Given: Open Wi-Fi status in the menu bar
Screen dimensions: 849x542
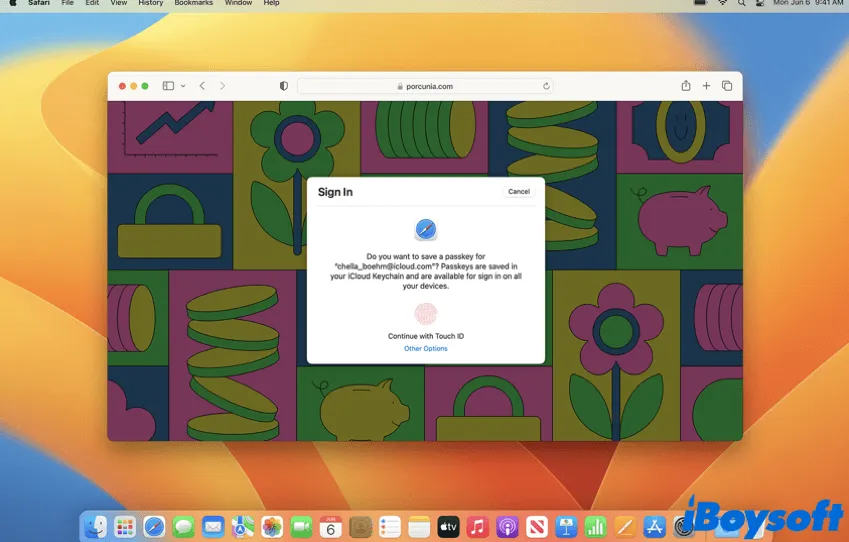Looking at the screenshot, I should pos(723,4).
